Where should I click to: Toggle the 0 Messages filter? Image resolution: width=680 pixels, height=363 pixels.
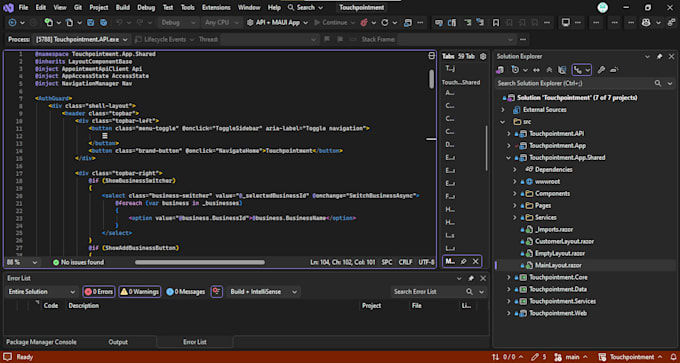(186, 292)
